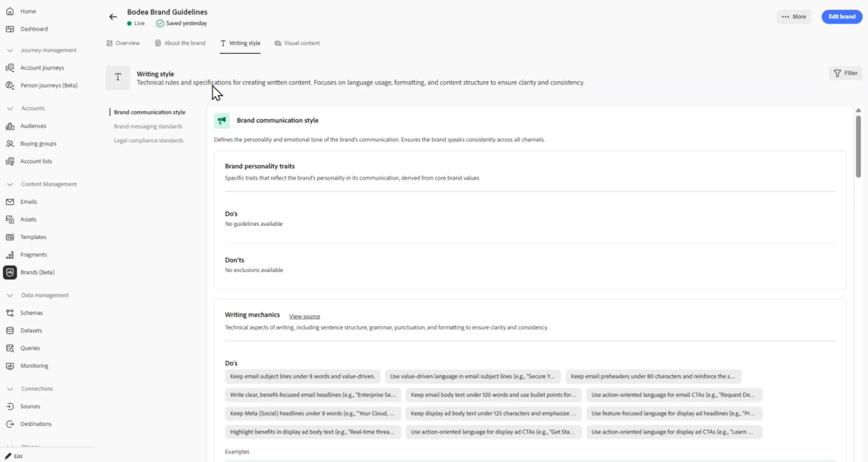Open the About the brand tab
Screen dimensions: 868x462
click(180, 43)
